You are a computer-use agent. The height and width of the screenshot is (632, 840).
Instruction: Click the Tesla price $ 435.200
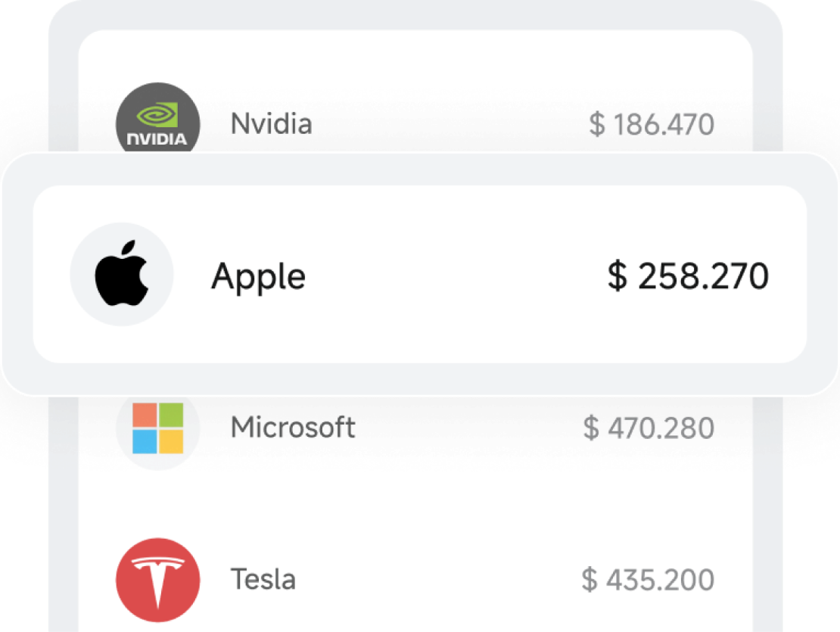[648, 580]
